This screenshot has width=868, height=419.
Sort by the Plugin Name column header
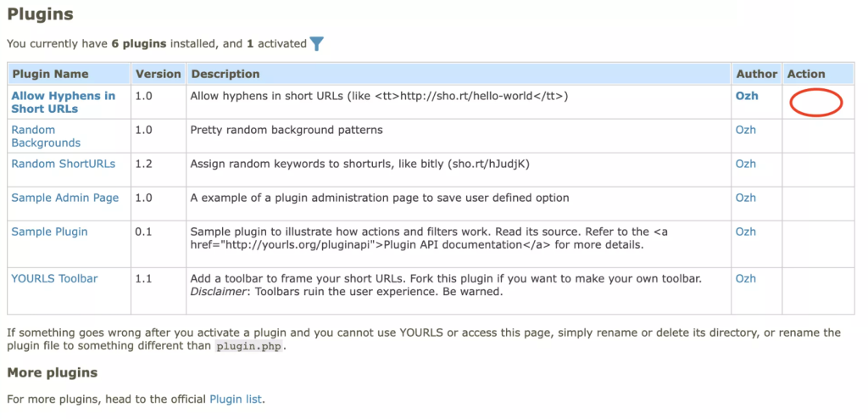click(50, 74)
